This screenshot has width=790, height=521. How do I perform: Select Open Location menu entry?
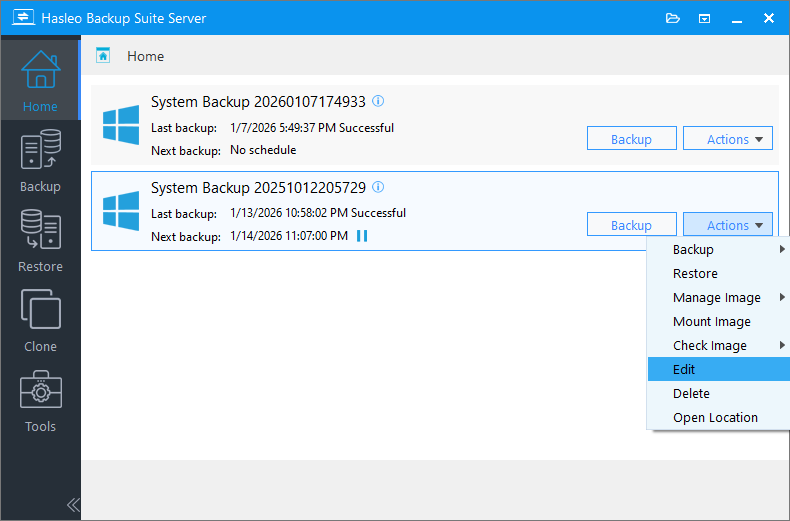[x=719, y=418]
